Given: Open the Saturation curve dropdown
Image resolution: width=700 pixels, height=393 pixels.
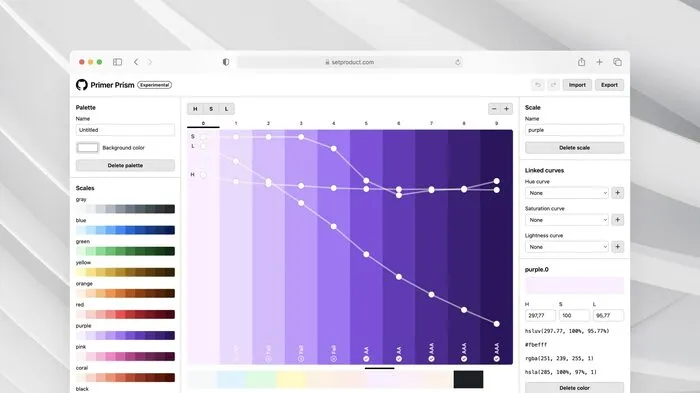Looking at the screenshot, I should coord(567,220).
